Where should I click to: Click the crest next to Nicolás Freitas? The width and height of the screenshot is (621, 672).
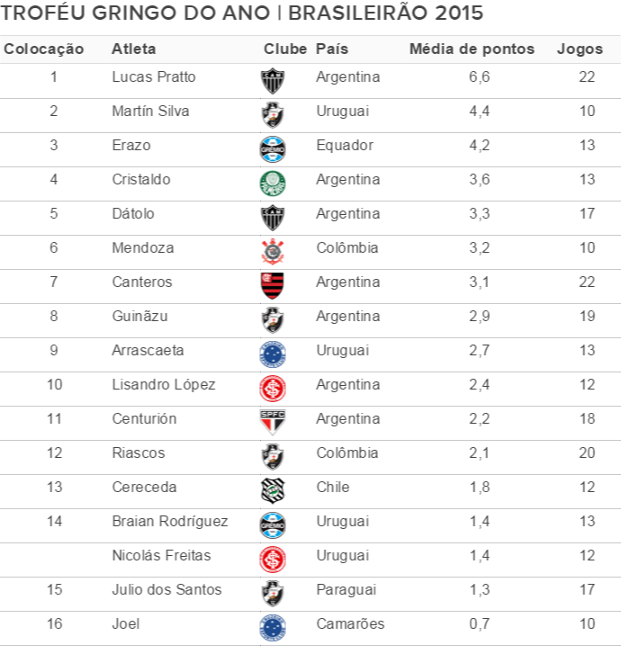272,559
